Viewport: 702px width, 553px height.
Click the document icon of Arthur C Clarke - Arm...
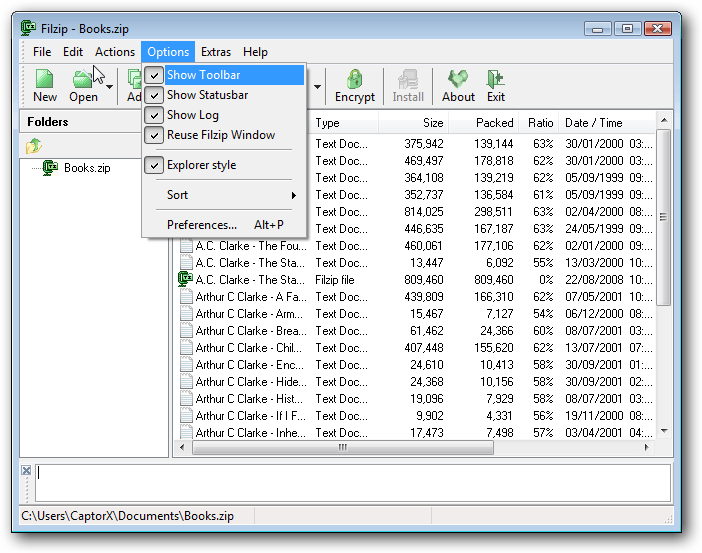click(186, 313)
